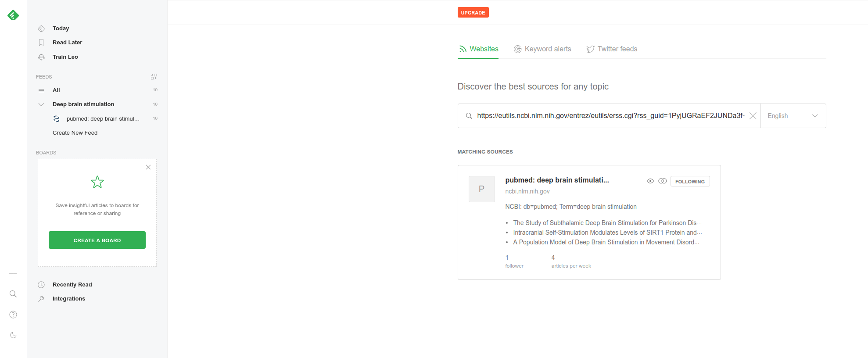
Task: Open Recently Read
Action: point(72,285)
